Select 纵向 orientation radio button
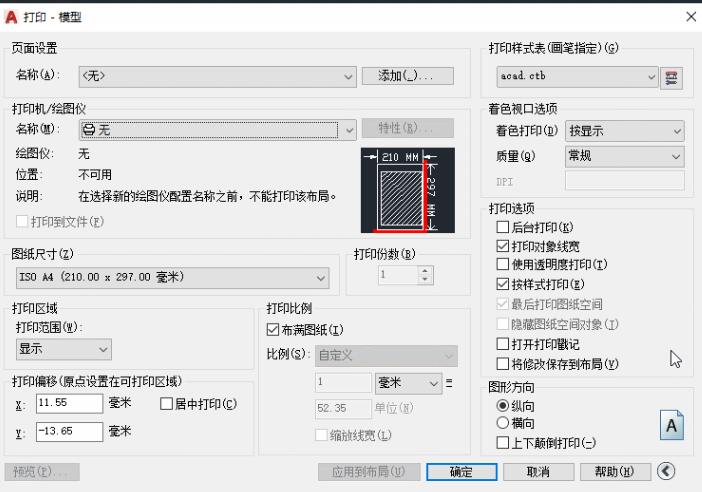This screenshot has height=492, width=702. [x=502, y=406]
